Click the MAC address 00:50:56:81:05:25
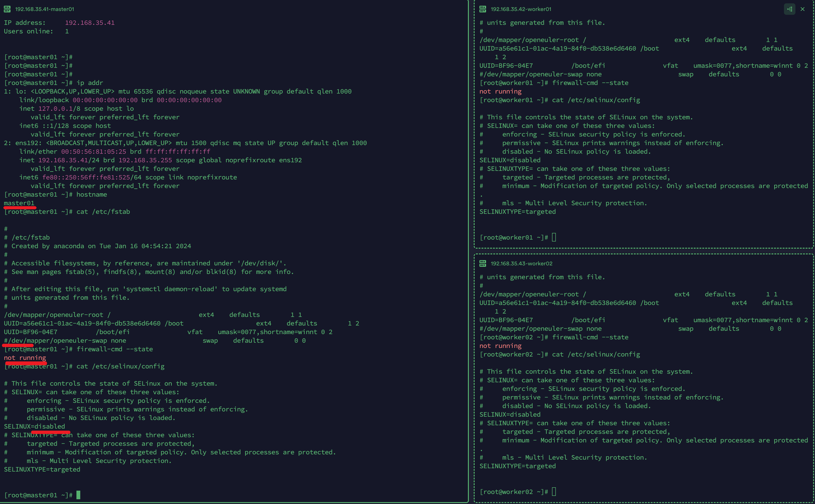Viewport: 815px width, 504px height. 93,151
